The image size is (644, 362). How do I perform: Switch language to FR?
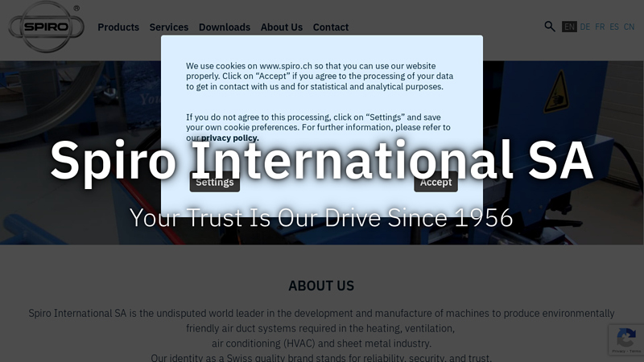coord(600,27)
